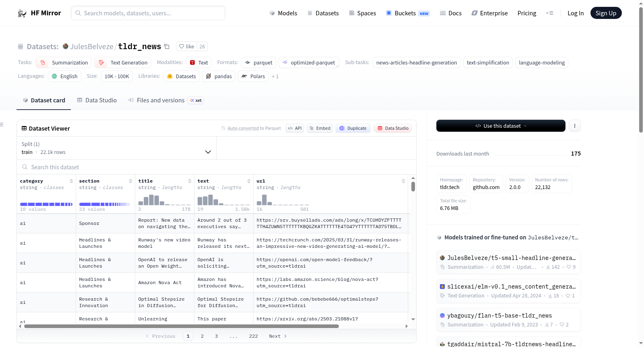Focus the Search this dataset field
The image size is (644, 347).
217,167
